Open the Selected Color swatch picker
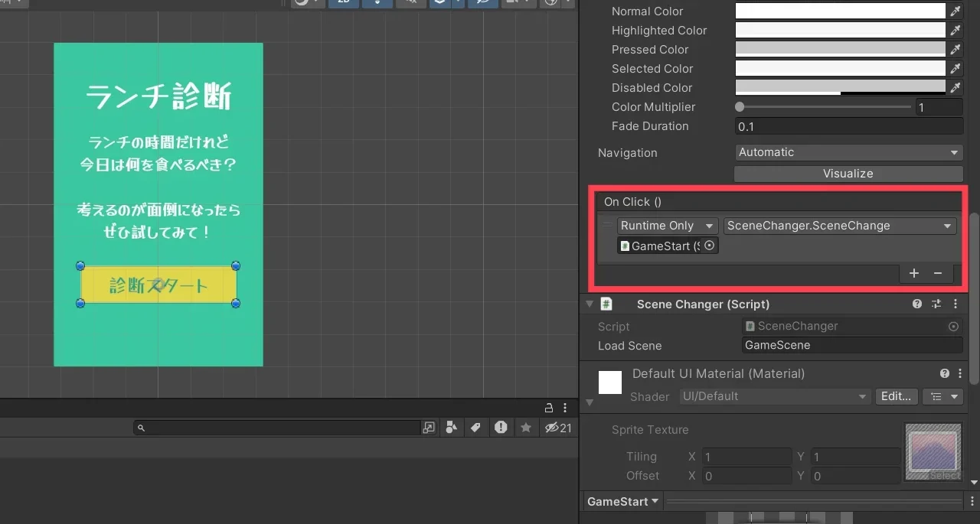The image size is (980, 524). 841,69
